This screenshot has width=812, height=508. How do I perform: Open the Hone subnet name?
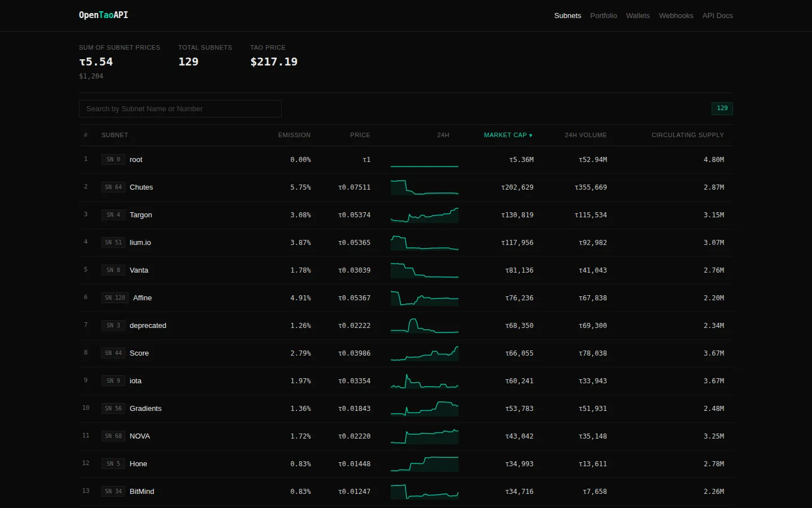tap(138, 464)
